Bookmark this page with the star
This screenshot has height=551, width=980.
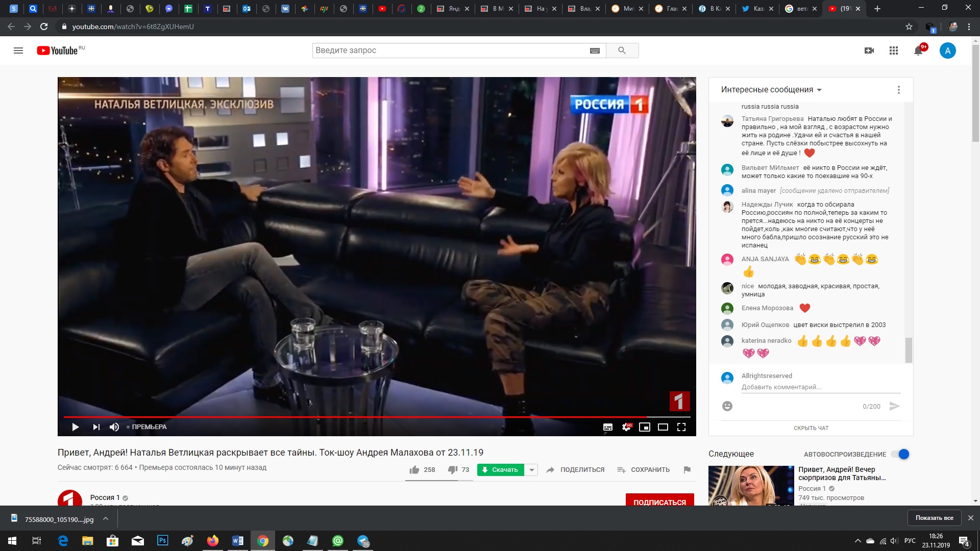(x=909, y=27)
